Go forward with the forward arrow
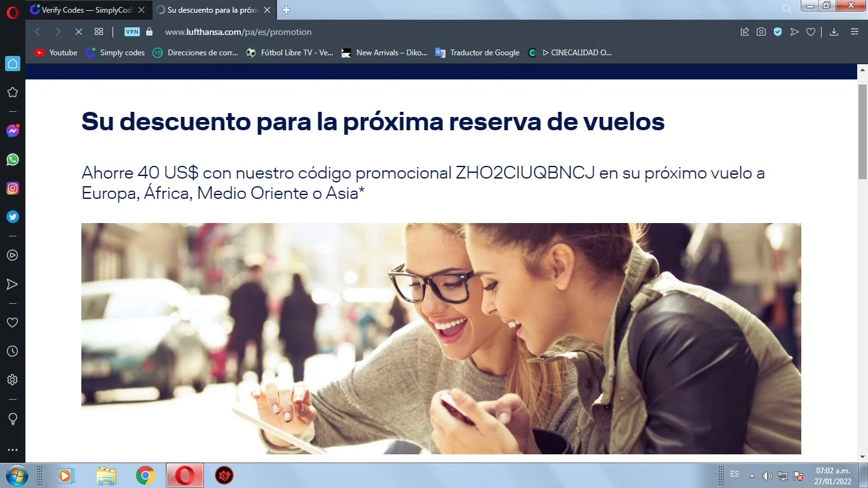 click(58, 32)
